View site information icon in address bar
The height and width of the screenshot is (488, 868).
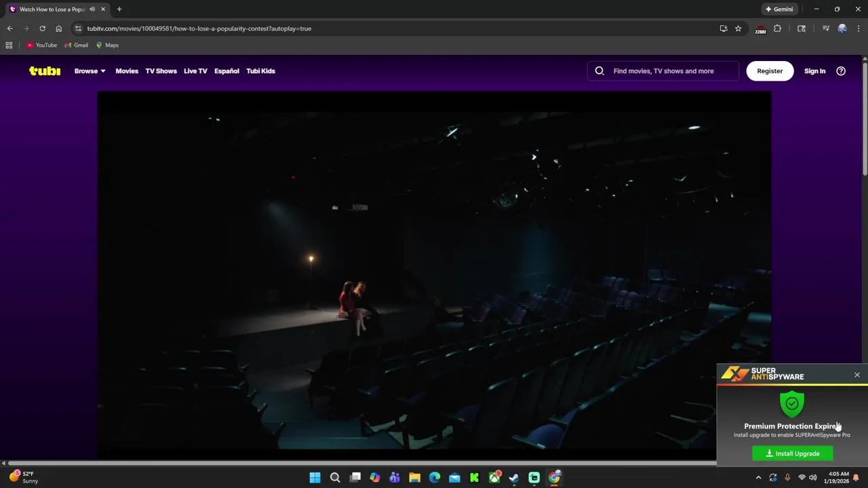[x=78, y=28]
